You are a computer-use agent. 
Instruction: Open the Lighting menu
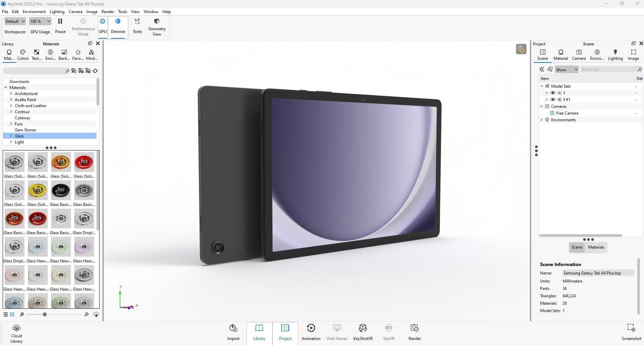[57, 11]
